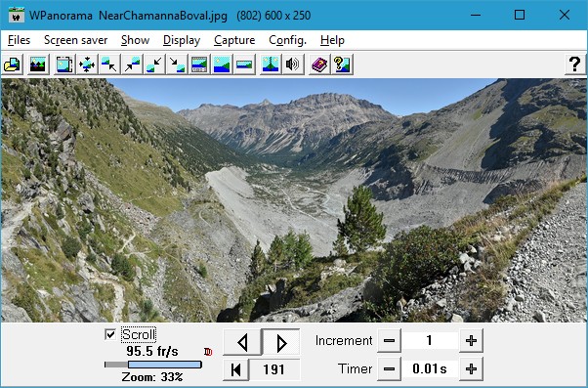Viewport: 588px width, 388px height.
Task: Decrease the Increment value
Action: point(389,341)
